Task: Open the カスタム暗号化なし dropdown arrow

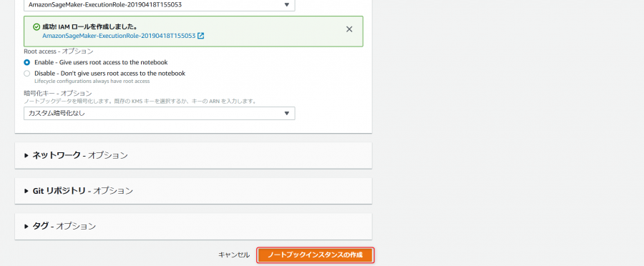Action: 287,113
